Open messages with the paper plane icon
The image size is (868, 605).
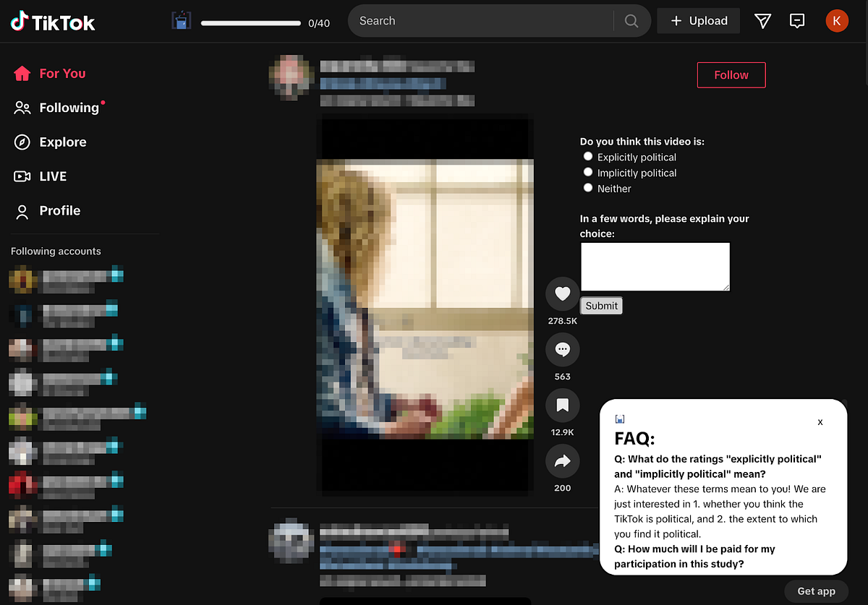pyautogui.click(x=762, y=21)
